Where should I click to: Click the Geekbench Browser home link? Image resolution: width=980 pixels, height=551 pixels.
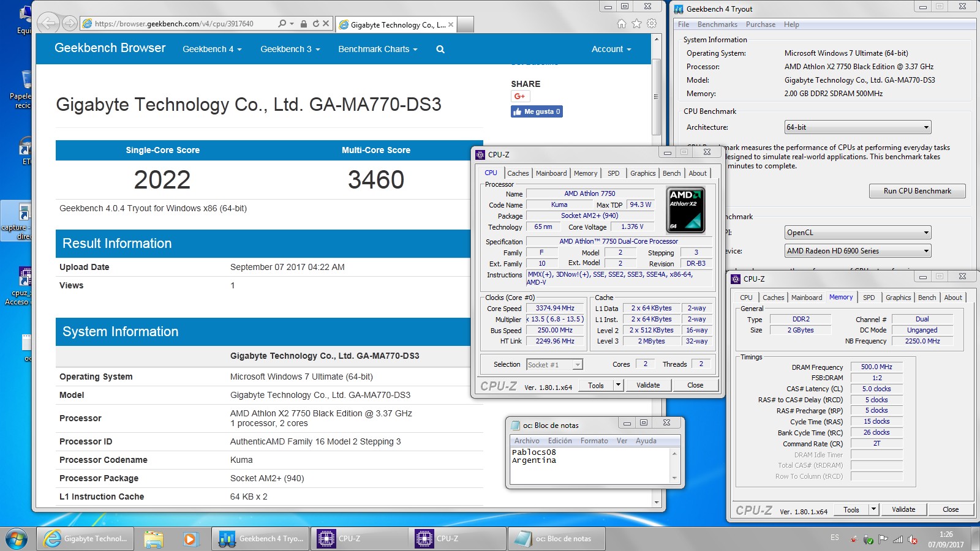point(110,48)
